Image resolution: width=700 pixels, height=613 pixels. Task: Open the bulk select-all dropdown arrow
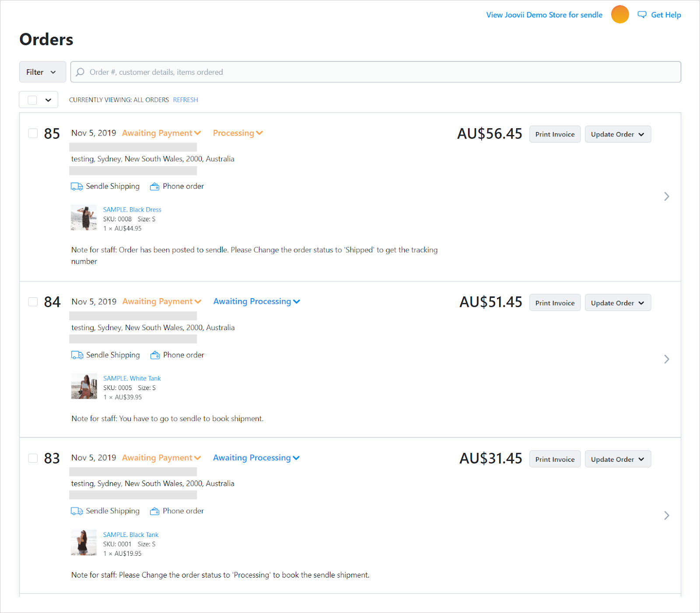point(49,100)
